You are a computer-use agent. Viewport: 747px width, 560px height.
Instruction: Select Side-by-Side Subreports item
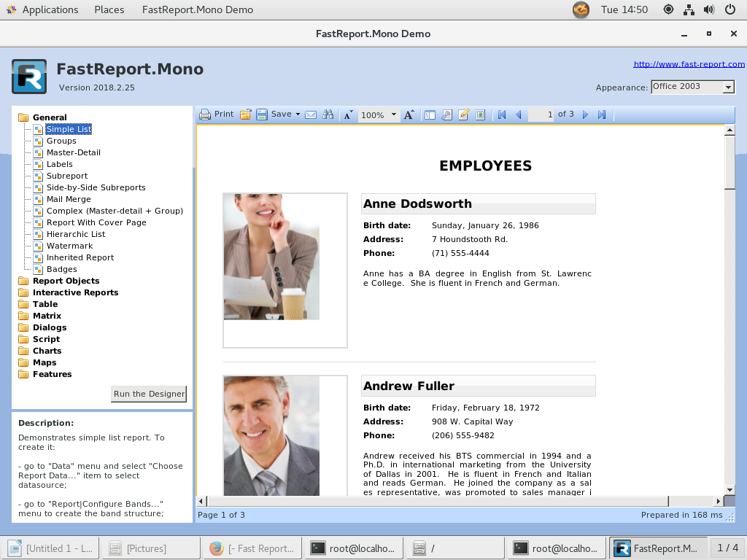(96, 187)
